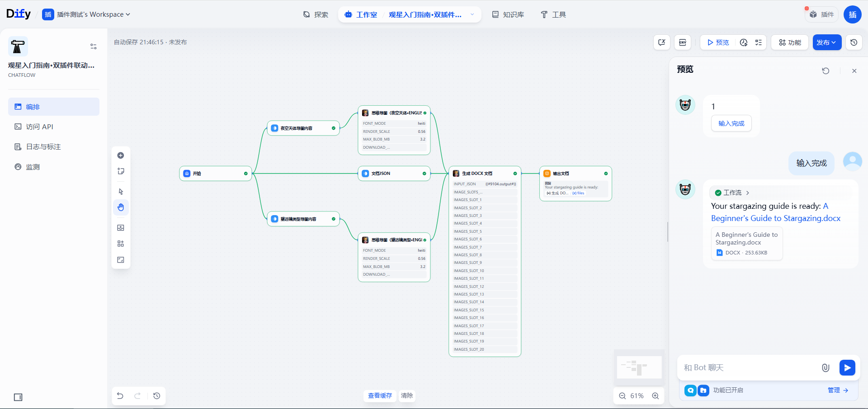Image resolution: width=868 pixels, height=409 pixels.
Task: Select the pointer mode tool
Action: pyautogui.click(x=121, y=192)
